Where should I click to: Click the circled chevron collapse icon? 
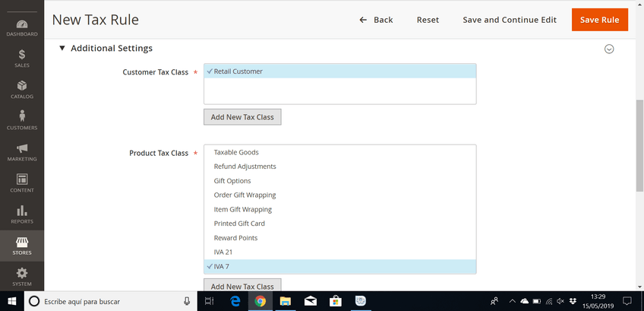click(x=608, y=49)
